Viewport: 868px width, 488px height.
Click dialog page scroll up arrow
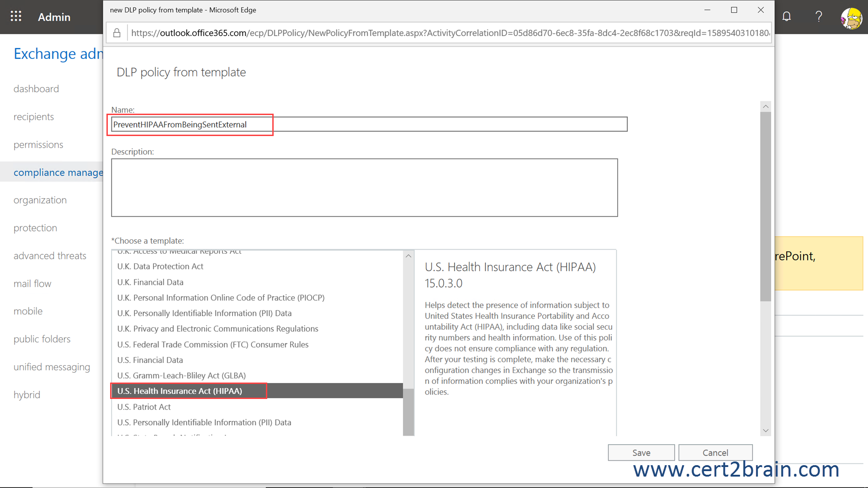766,106
